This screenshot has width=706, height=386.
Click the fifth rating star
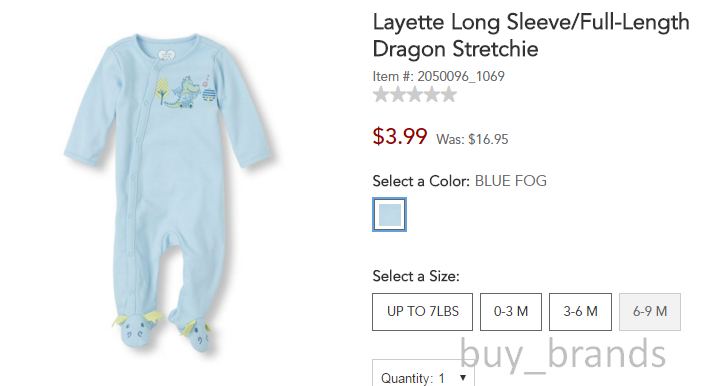448,95
